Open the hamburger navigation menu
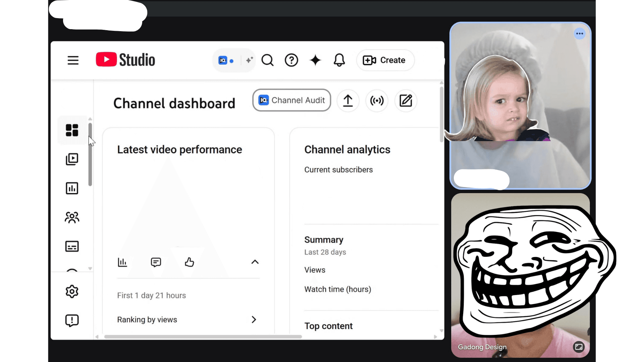 [x=73, y=60]
